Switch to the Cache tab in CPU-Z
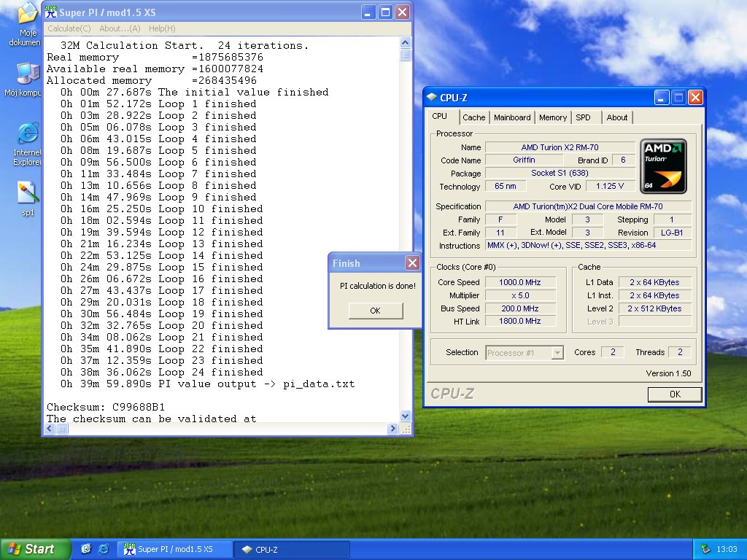 coord(473,117)
